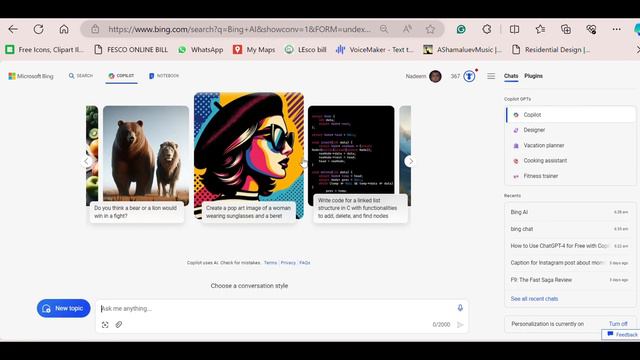Screen dimensions: 640x360
Task: Open FESCO ONLINE BILL bookmark
Action: point(131,49)
